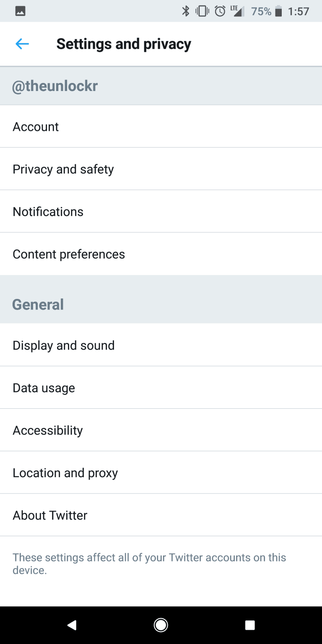Open Data usage settings
The width and height of the screenshot is (322, 644).
pyautogui.click(x=161, y=388)
